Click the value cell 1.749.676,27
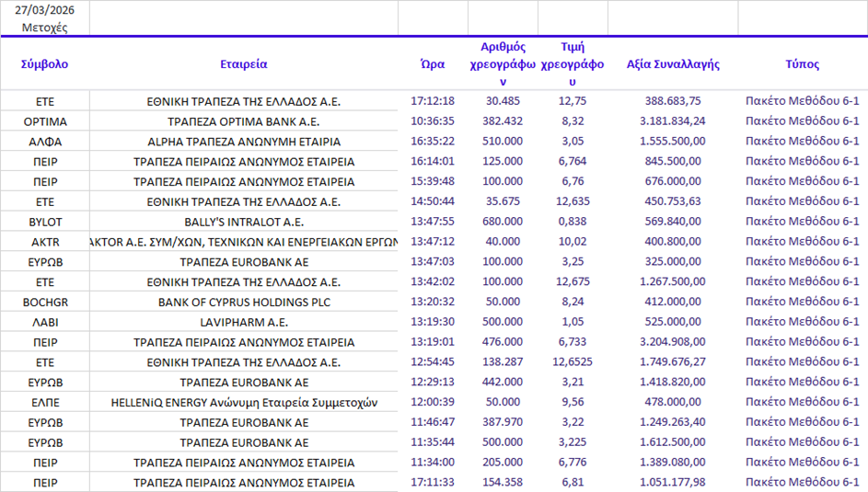 (673, 361)
